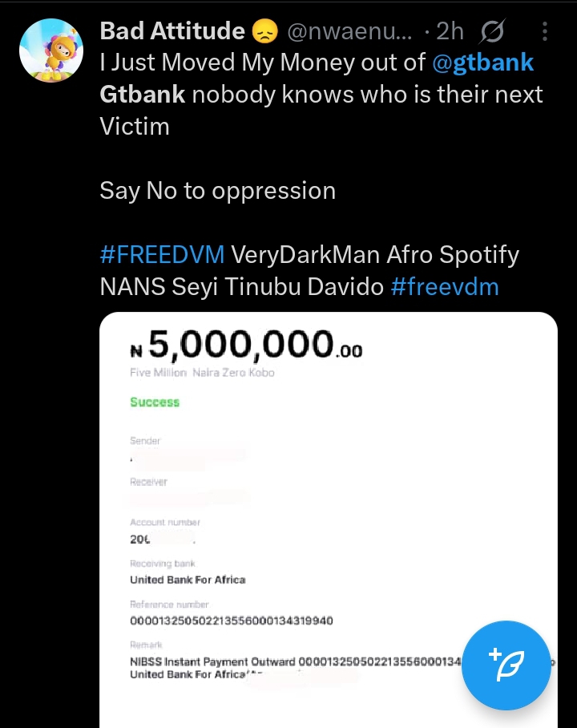Open the poster's flower avatar profile picture
The image size is (577, 728).
pyautogui.click(x=51, y=49)
